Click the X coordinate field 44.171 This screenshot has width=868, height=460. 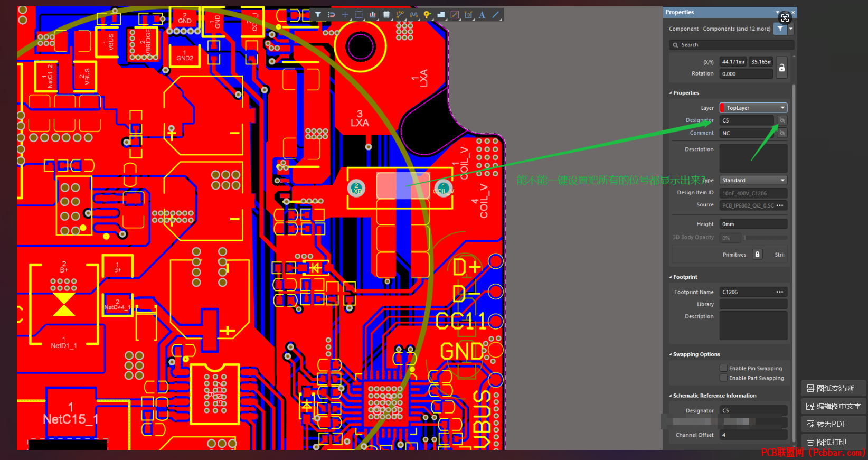click(733, 62)
